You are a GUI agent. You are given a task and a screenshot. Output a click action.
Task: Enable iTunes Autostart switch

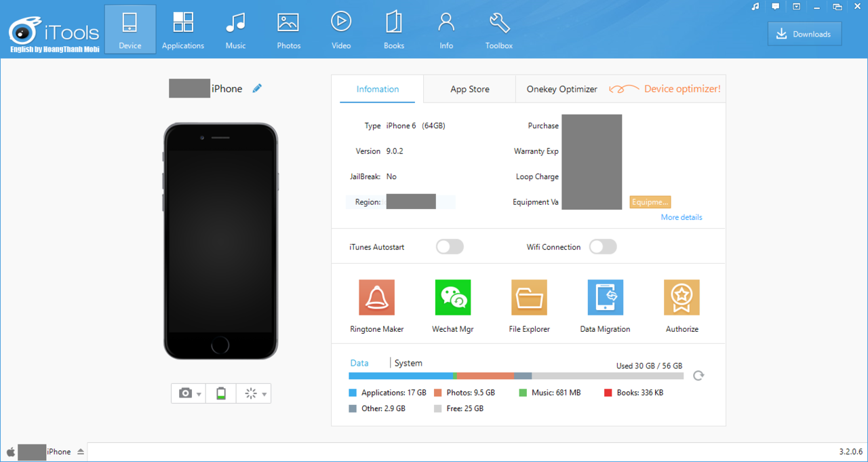pos(450,247)
